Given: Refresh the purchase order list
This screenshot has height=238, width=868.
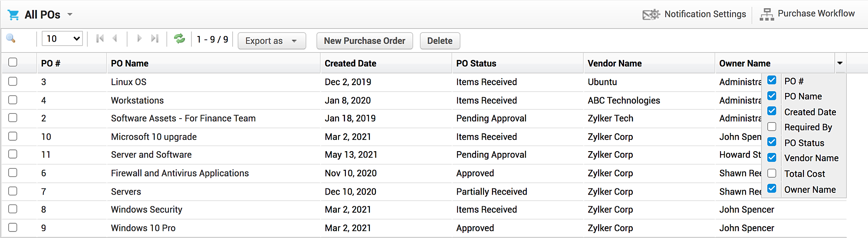Looking at the screenshot, I should (x=179, y=39).
